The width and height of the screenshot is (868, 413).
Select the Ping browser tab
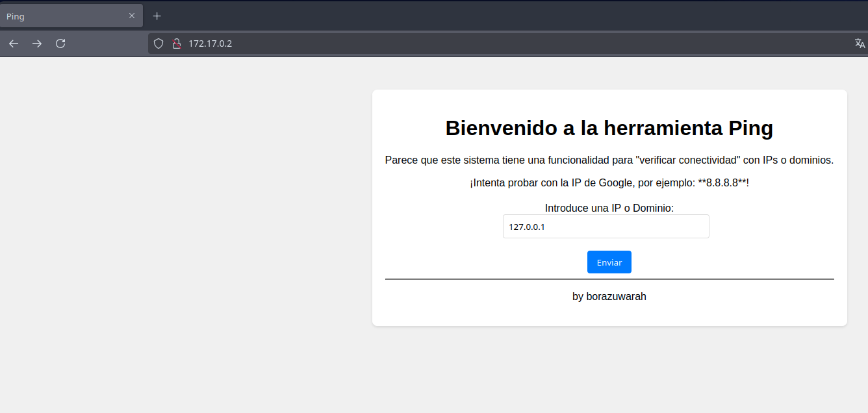pyautogui.click(x=58, y=16)
